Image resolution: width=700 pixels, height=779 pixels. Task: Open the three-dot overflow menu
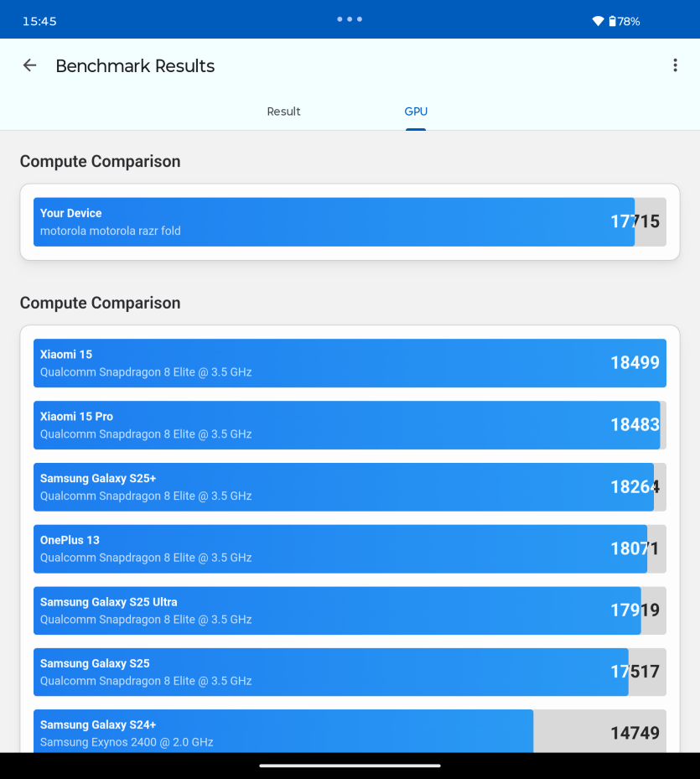[675, 65]
